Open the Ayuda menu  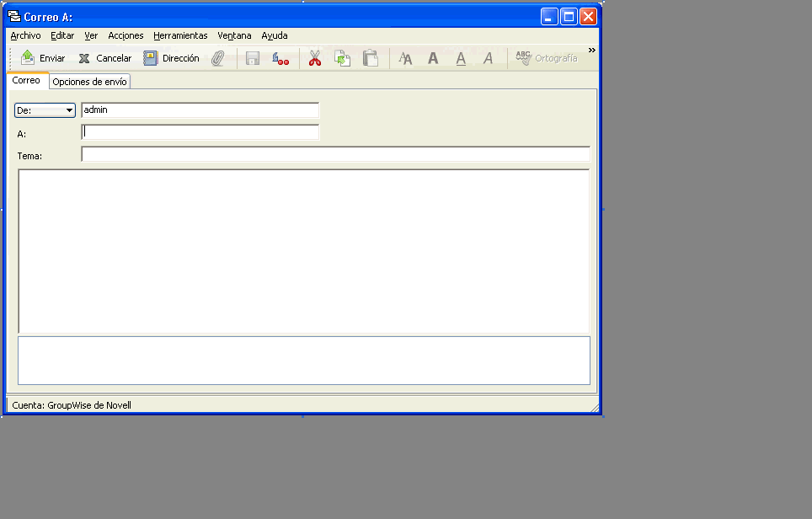coord(275,35)
